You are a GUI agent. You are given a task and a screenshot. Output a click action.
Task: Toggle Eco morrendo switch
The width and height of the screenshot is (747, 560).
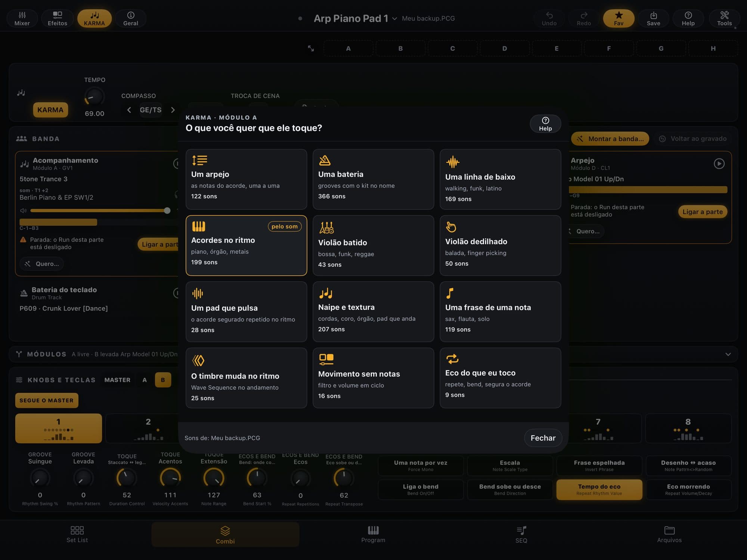point(688,489)
